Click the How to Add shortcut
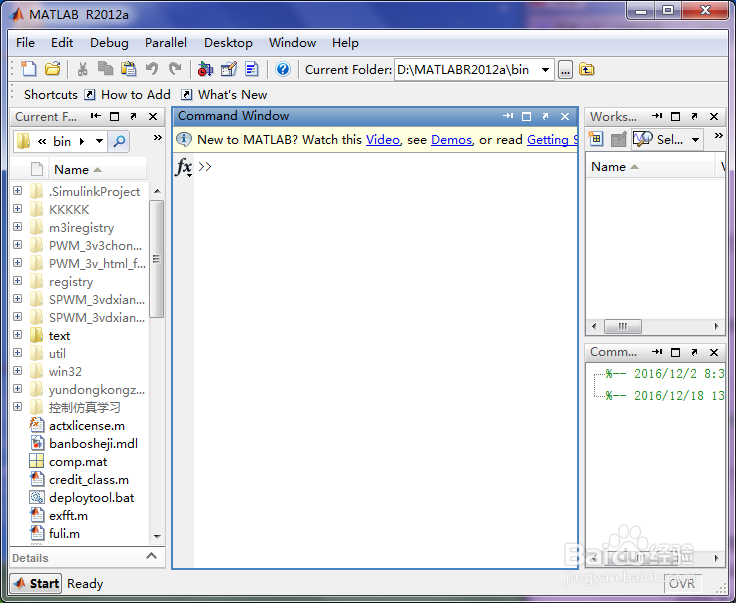 (128, 95)
